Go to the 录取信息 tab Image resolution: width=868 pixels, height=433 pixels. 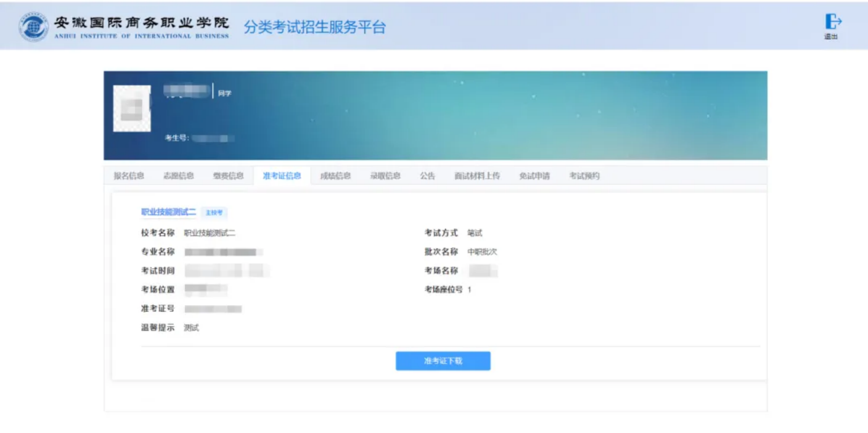[385, 176]
